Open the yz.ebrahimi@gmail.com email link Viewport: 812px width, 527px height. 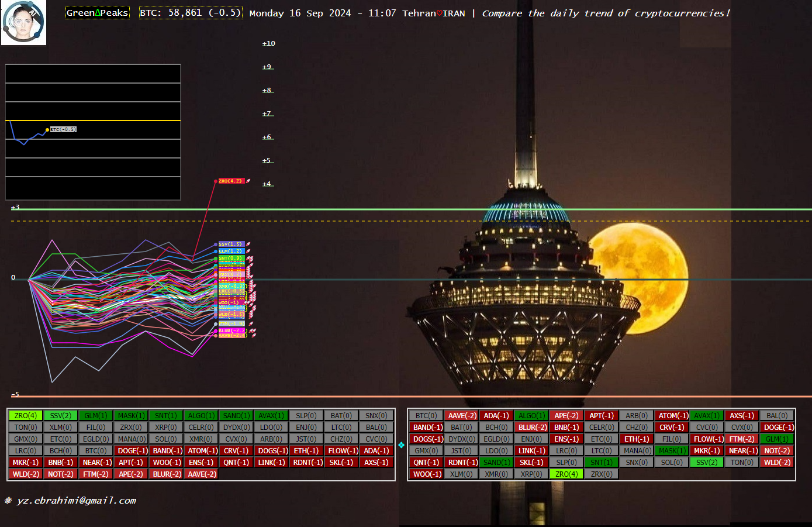coord(77,501)
